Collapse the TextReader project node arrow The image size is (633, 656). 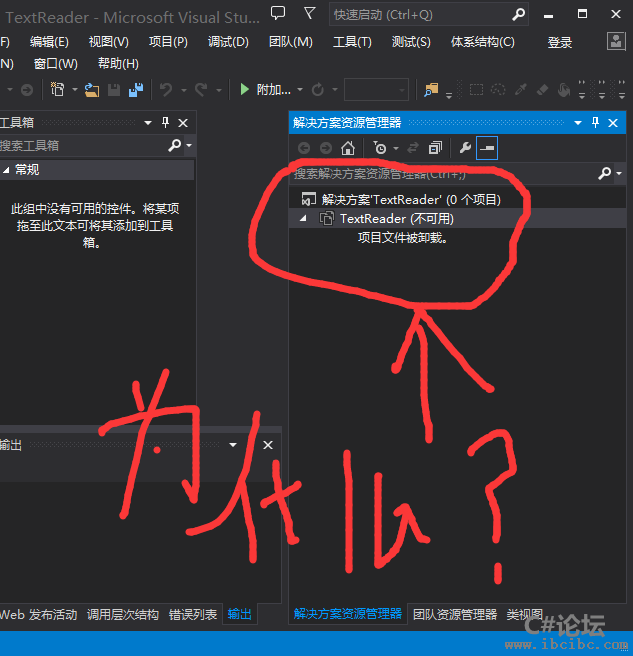point(303,218)
